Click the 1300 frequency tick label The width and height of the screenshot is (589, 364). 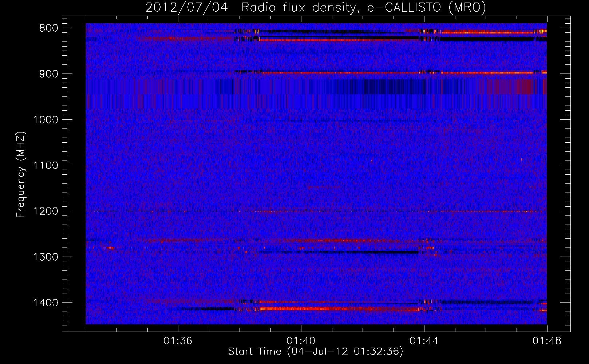tap(46, 257)
